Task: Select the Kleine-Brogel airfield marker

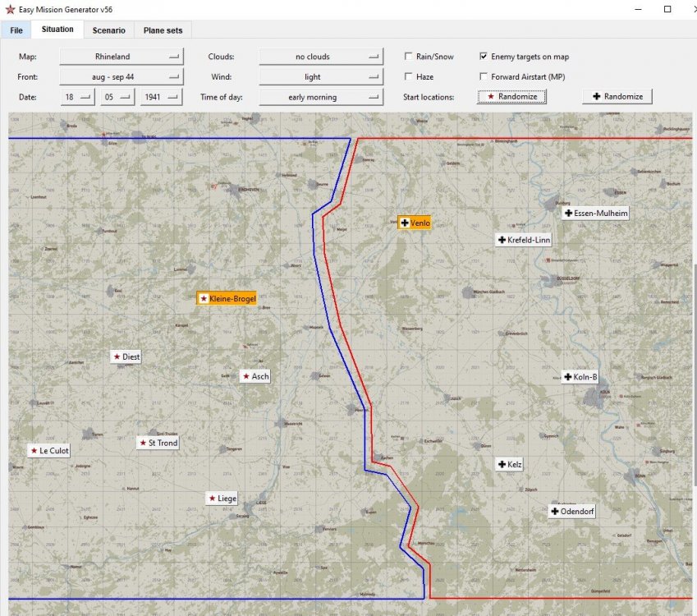Action: [x=227, y=298]
